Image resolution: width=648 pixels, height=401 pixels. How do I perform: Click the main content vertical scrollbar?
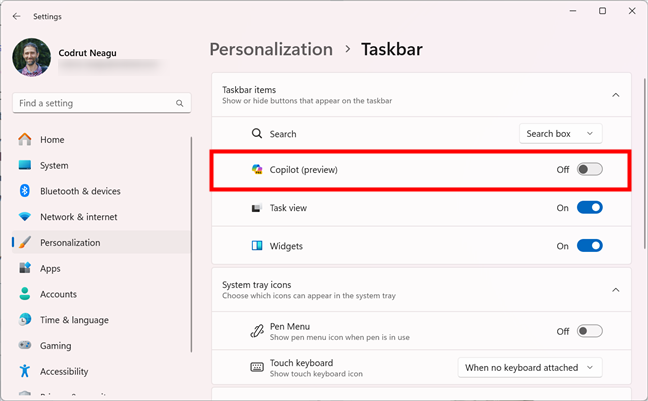[x=644, y=163]
